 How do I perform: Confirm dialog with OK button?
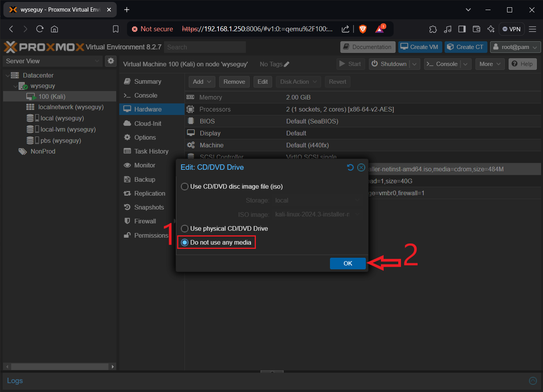[348, 263]
